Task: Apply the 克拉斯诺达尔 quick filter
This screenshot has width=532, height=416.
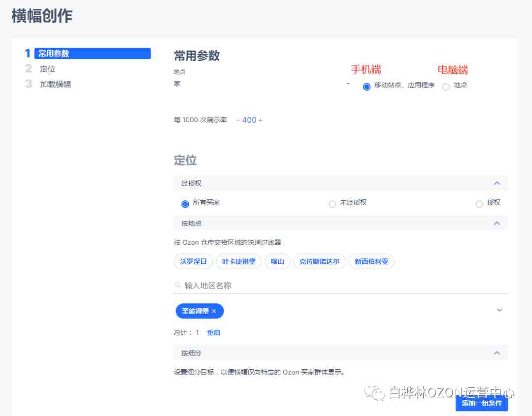Action: [319, 261]
